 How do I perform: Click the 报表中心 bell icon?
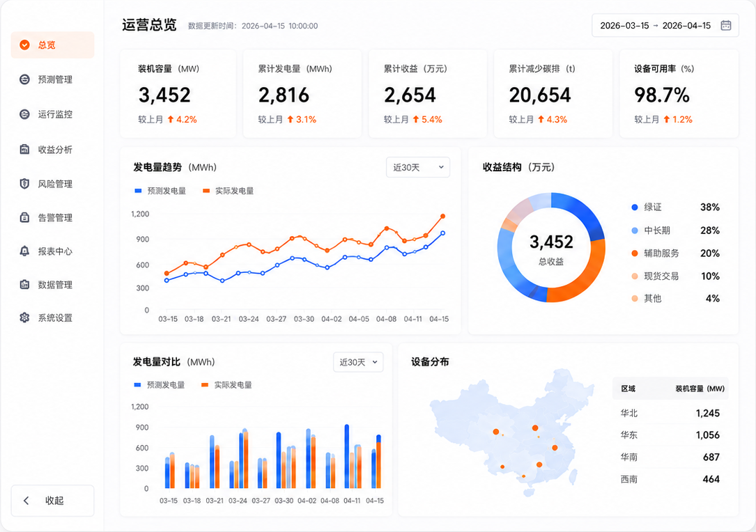[x=24, y=251]
